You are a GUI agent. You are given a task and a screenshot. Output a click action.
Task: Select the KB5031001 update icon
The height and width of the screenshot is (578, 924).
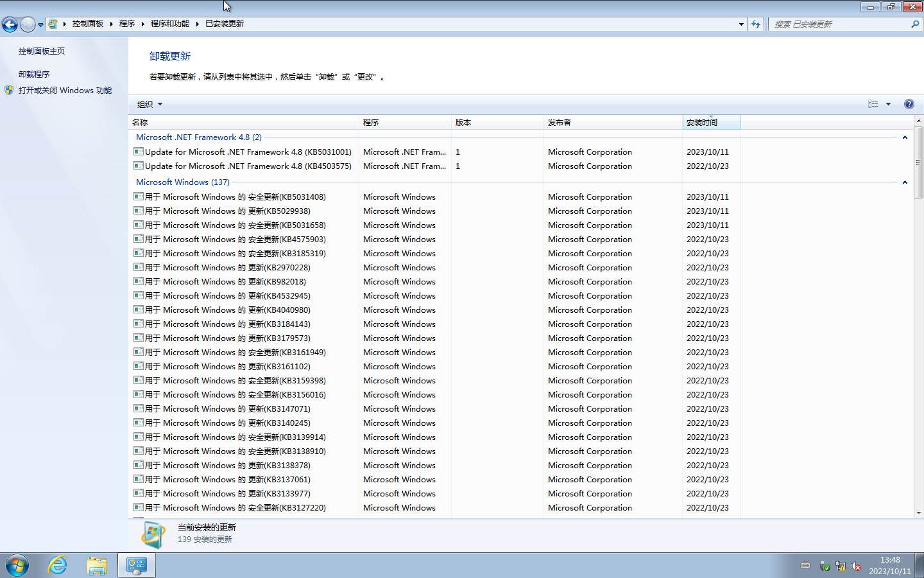coord(138,152)
